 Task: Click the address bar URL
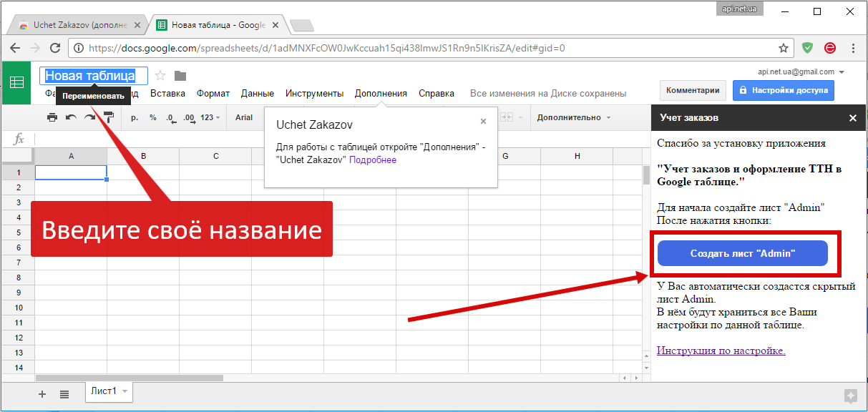(327, 49)
